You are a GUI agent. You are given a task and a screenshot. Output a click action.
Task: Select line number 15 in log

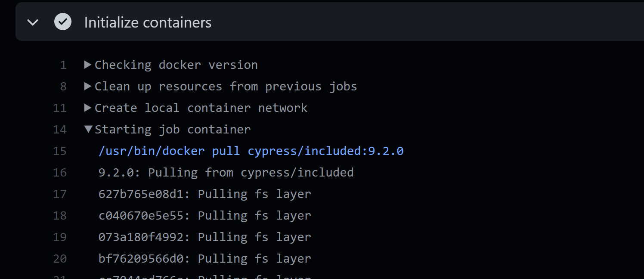coord(60,151)
